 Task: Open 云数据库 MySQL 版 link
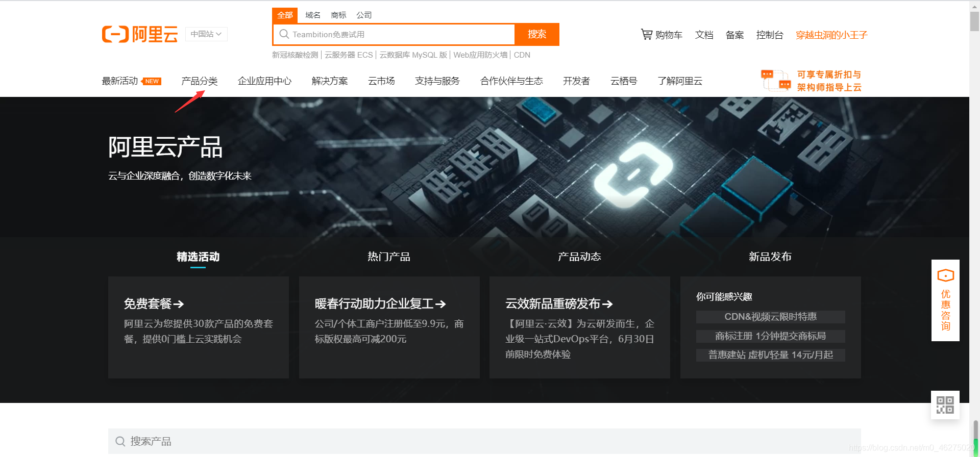[x=413, y=55]
